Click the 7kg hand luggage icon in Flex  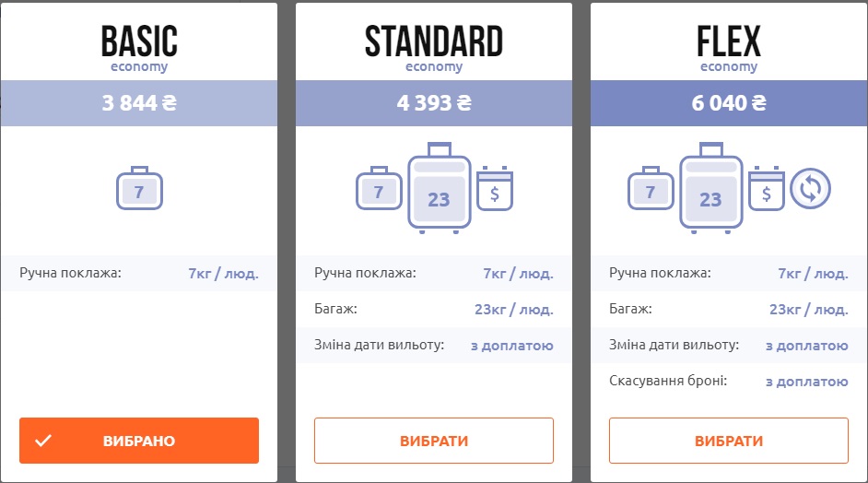point(651,191)
